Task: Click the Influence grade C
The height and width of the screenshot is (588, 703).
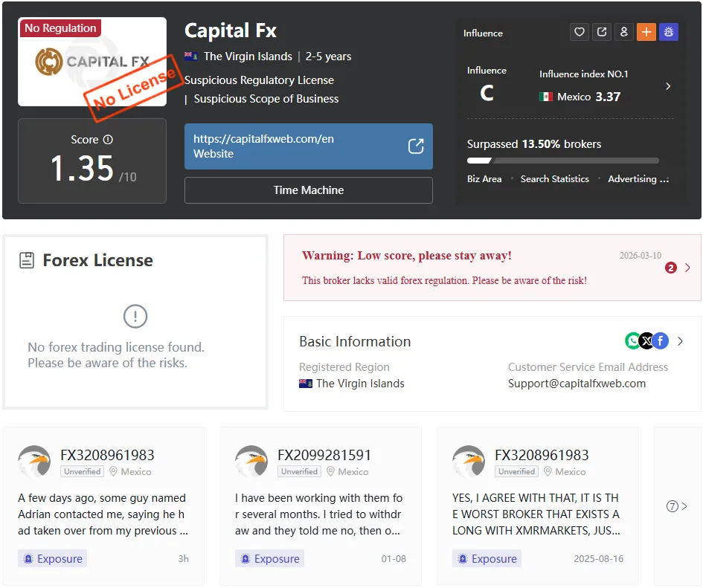Action: click(487, 93)
